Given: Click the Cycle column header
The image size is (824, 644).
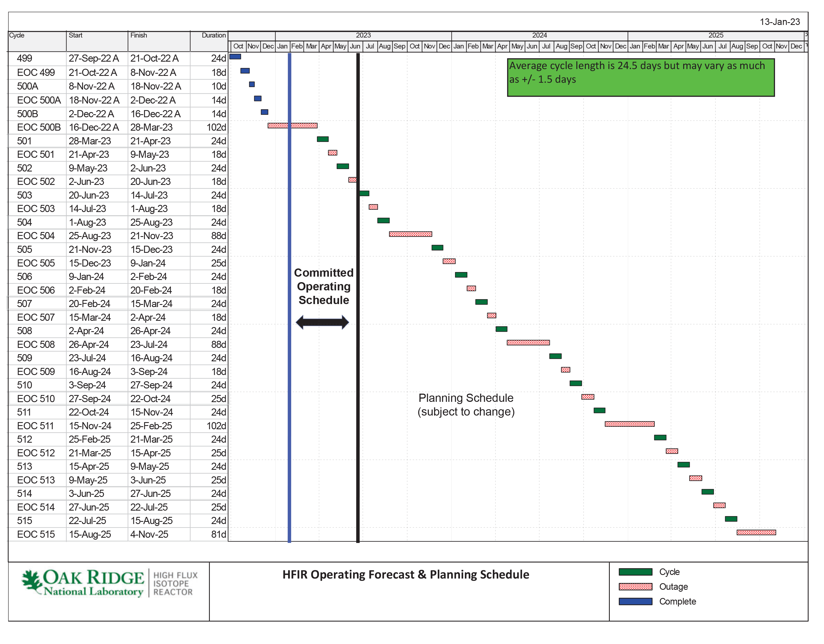Looking at the screenshot, I should (x=17, y=35).
